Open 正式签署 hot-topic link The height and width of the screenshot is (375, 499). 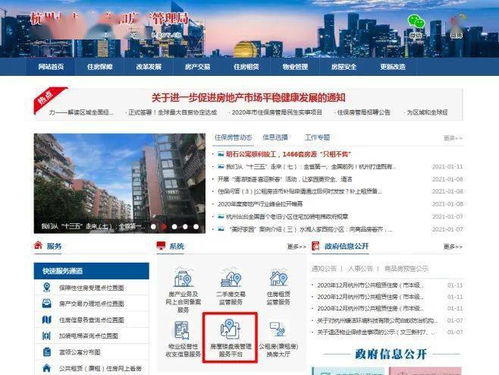[x=172, y=112]
